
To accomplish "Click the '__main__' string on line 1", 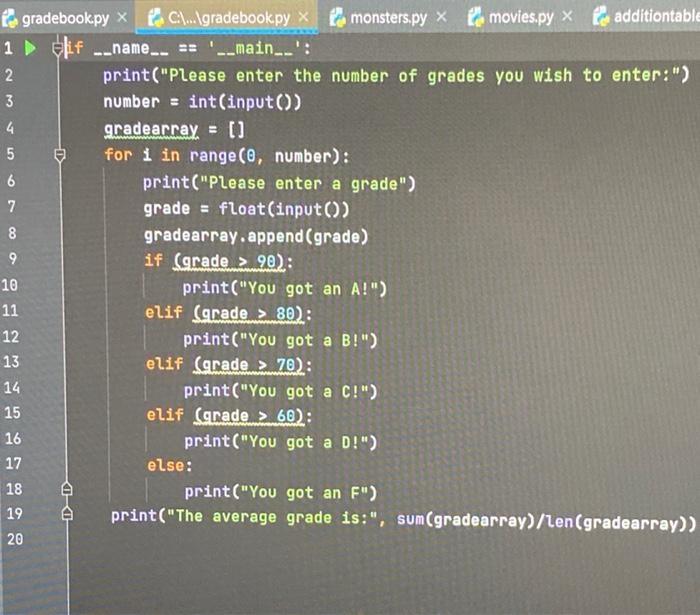I will [x=255, y=48].
